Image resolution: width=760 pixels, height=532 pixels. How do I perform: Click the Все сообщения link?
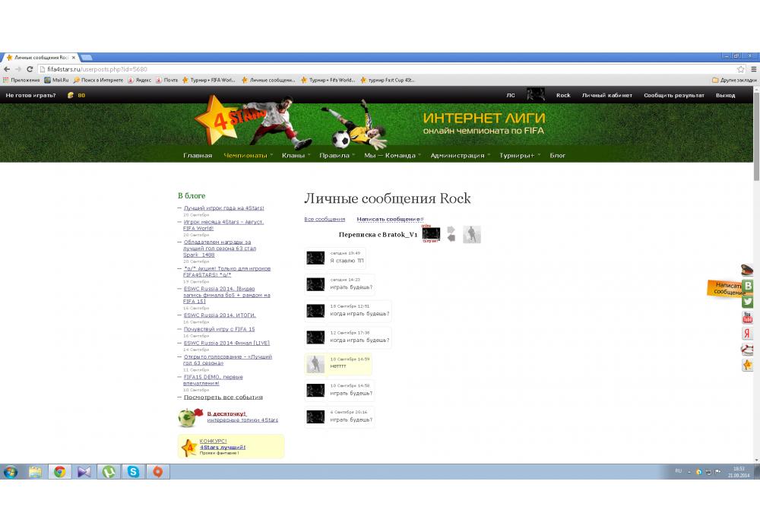click(325, 220)
